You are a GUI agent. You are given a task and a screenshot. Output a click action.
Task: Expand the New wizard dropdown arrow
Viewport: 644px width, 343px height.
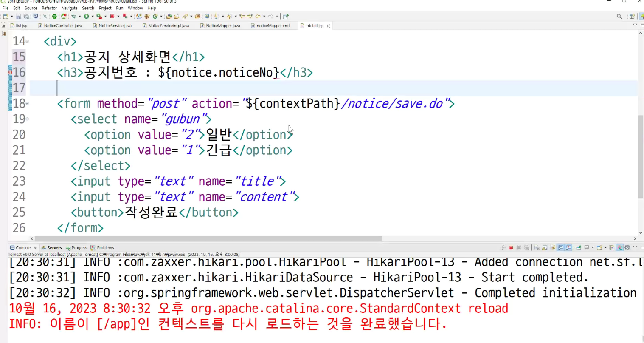(12, 17)
